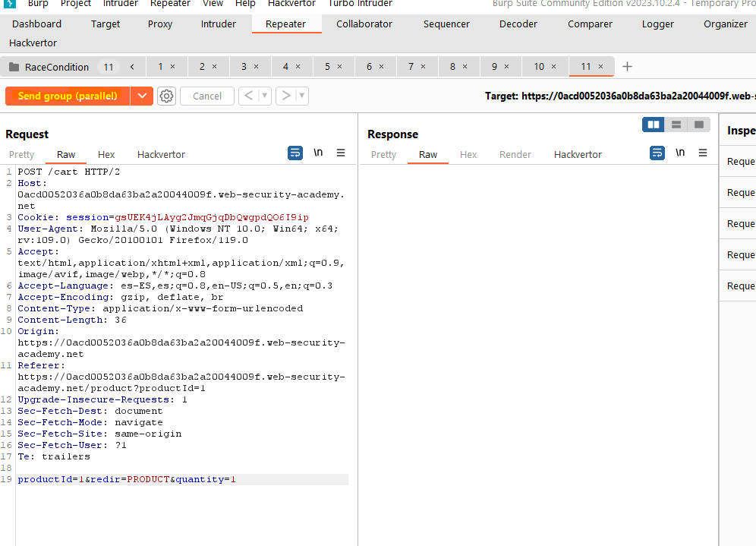Image resolution: width=756 pixels, height=546 pixels.
Task: Select Request Hackvertor view tab
Action: point(161,155)
